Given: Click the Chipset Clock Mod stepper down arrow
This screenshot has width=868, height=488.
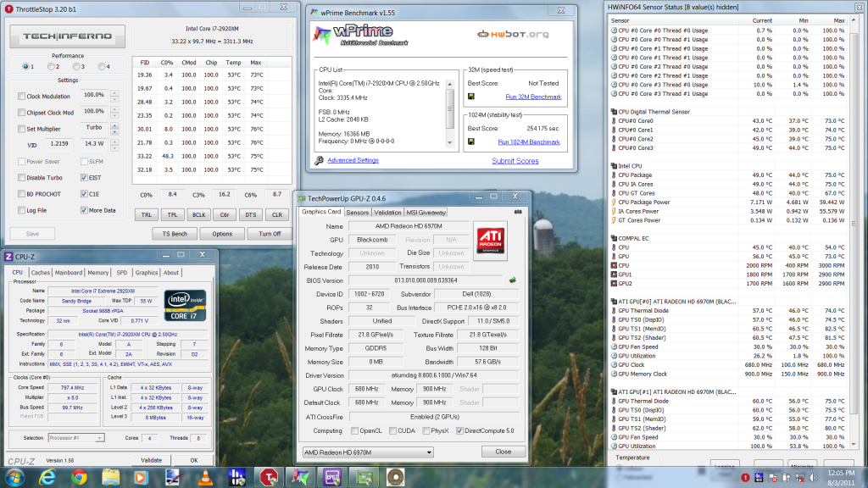Looking at the screenshot, I should click(114, 115).
